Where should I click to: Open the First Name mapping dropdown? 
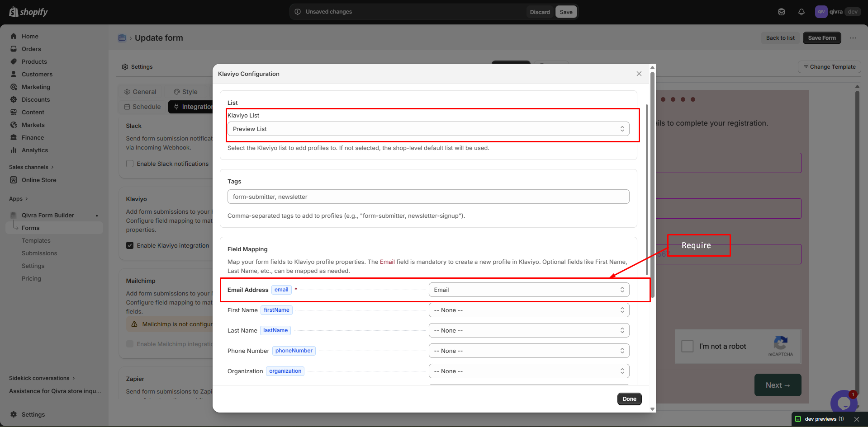pyautogui.click(x=529, y=310)
